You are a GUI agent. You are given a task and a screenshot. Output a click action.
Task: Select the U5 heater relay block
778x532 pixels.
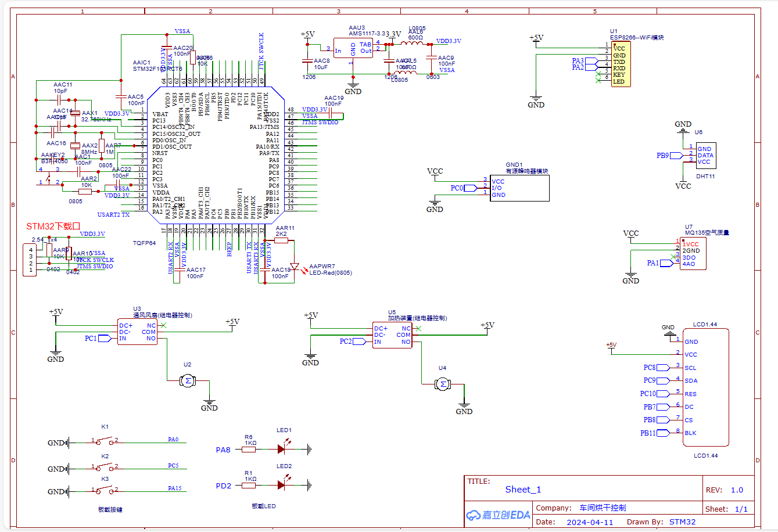pos(392,335)
